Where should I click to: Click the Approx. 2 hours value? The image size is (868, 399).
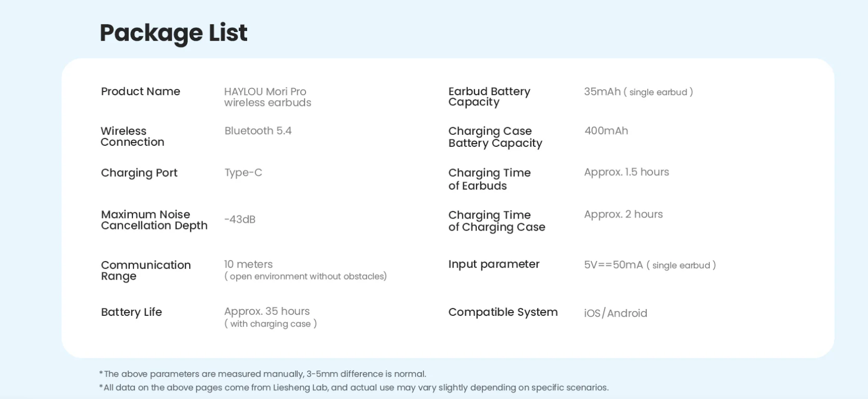623,214
